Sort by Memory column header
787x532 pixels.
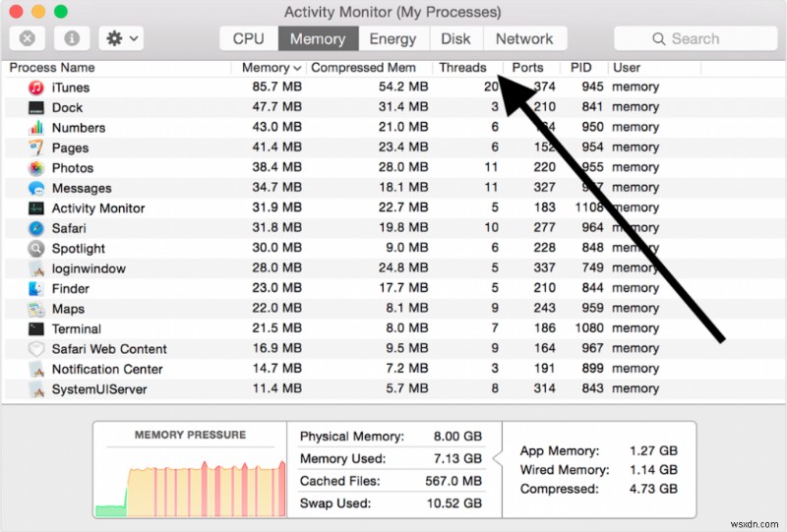[271, 68]
